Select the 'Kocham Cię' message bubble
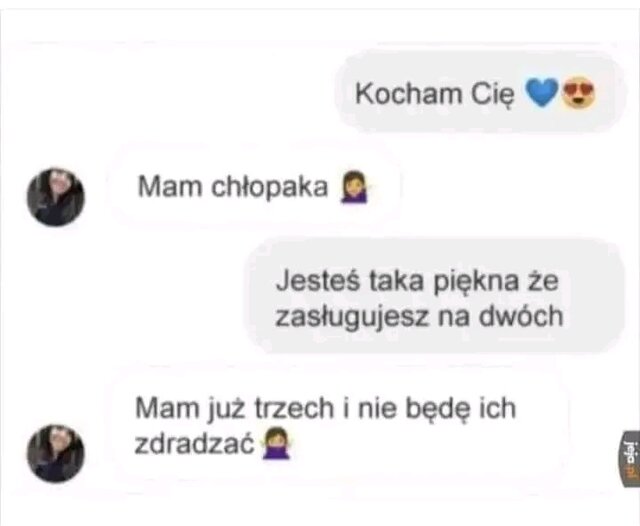 coord(479,93)
